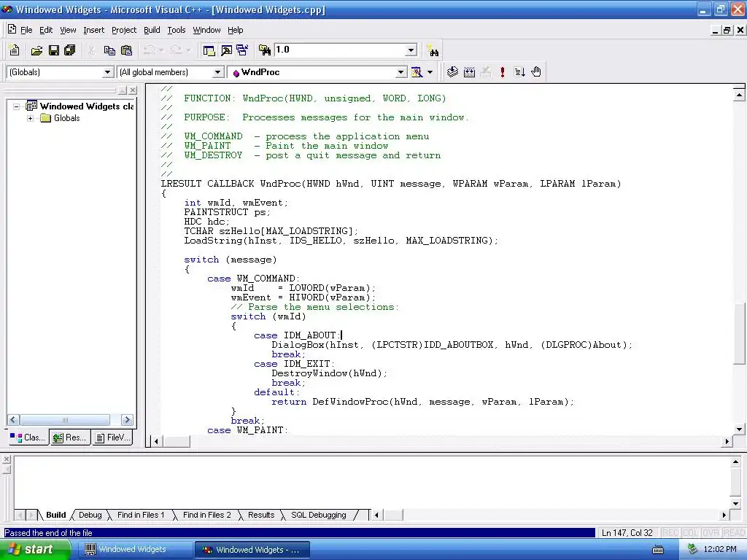Click the Build icon
Viewport: 747px width, 560px height.
coord(469,72)
